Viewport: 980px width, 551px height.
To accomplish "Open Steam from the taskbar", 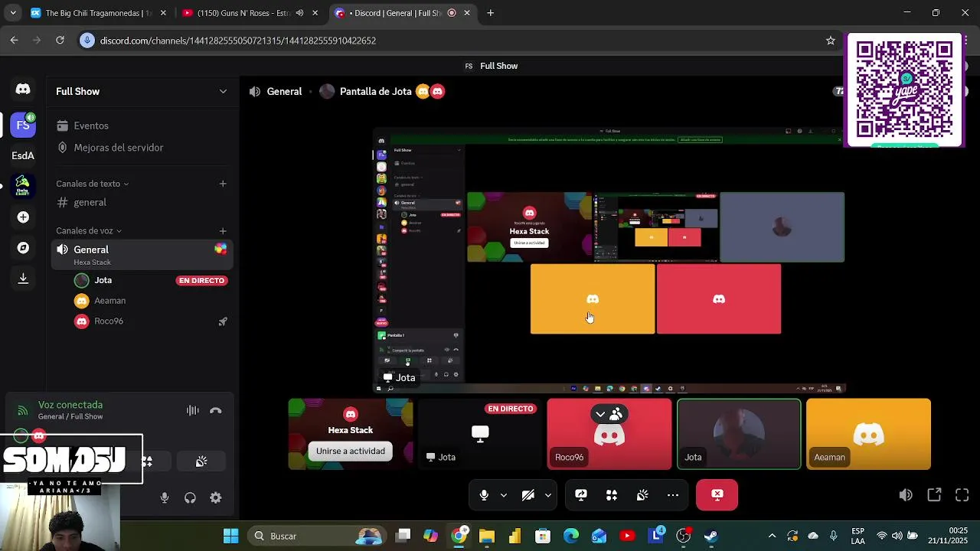I will (x=711, y=536).
